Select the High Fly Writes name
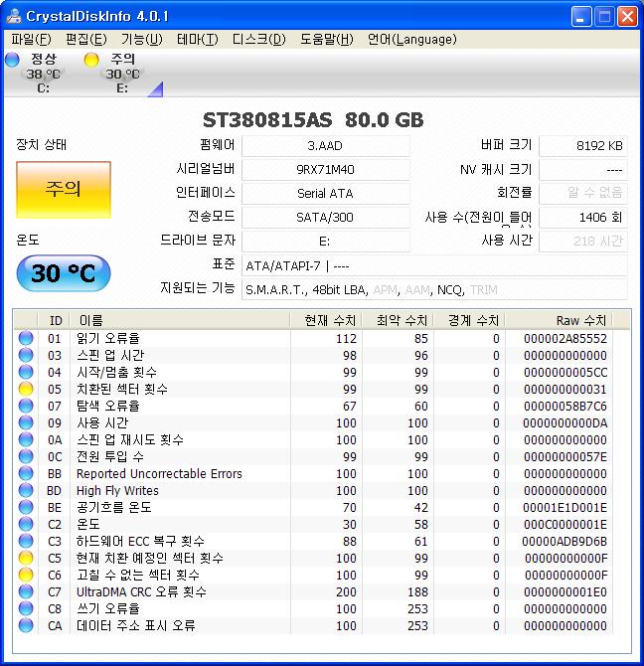Viewport: 644px width, 666px height. click(x=117, y=491)
